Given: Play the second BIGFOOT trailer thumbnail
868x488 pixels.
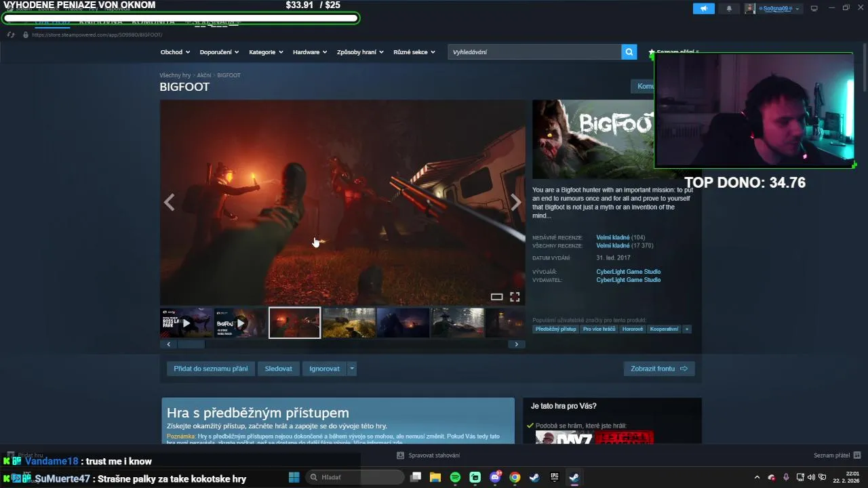Looking at the screenshot, I should tap(240, 323).
